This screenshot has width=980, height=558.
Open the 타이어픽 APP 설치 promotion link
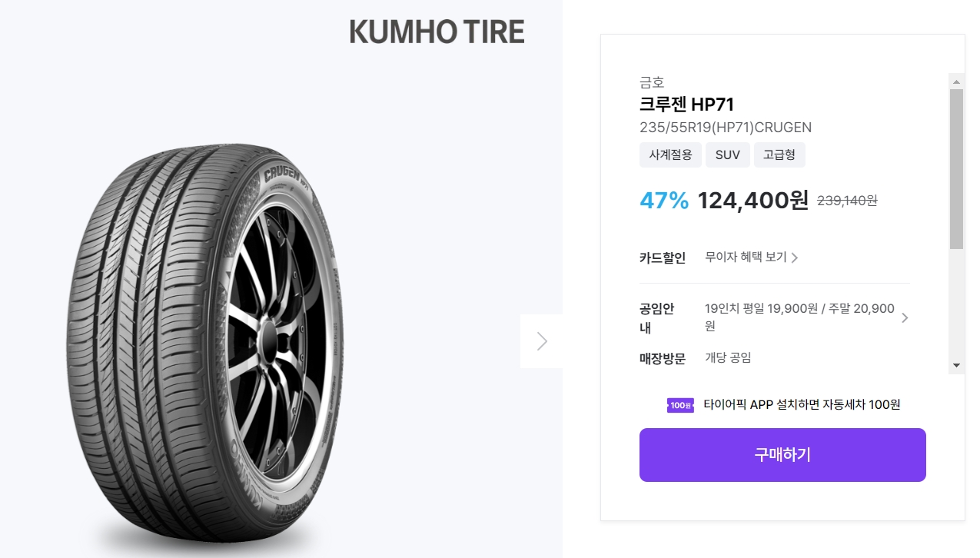coord(803,404)
